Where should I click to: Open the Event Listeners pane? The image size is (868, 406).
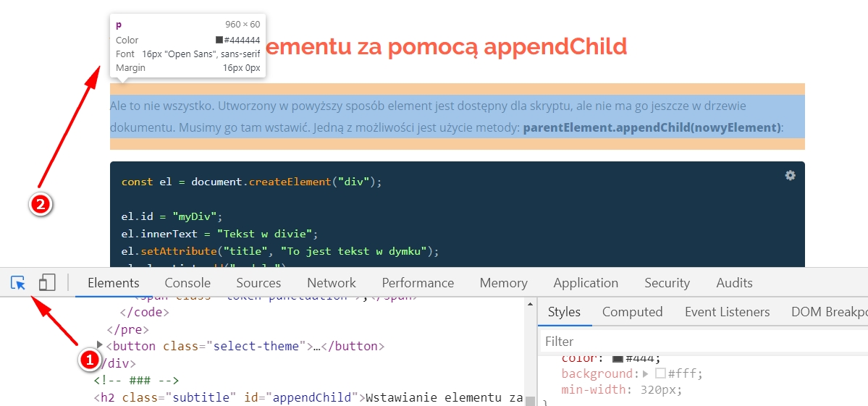pyautogui.click(x=727, y=312)
